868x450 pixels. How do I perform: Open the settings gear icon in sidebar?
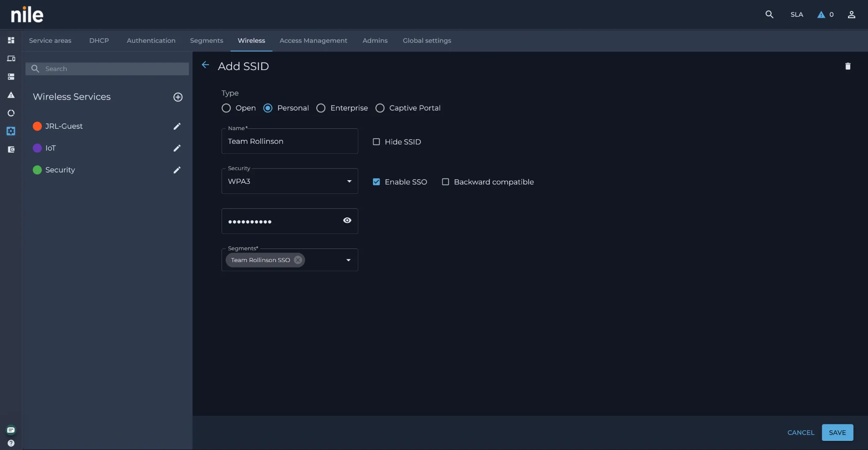point(11,131)
